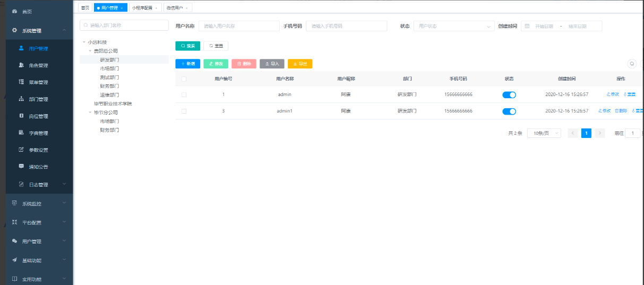Tick the checkbox for user admin

click(184, 94)
